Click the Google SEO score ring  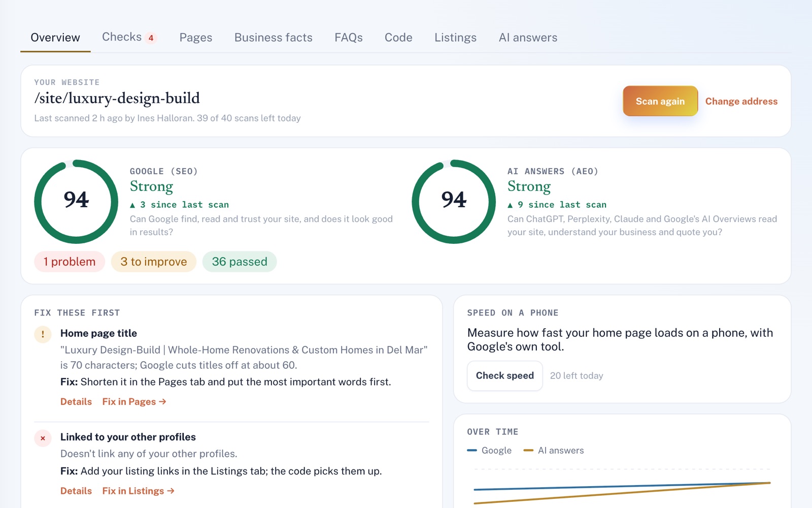76,202
